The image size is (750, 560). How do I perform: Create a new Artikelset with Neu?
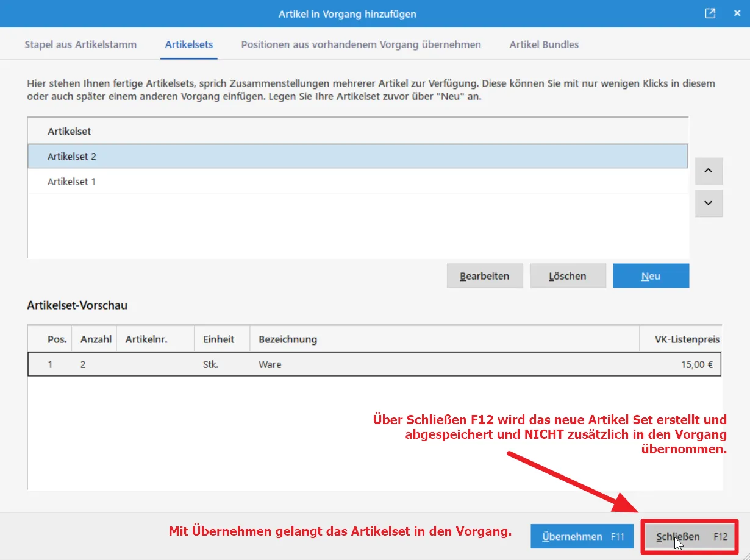[651, 276]
